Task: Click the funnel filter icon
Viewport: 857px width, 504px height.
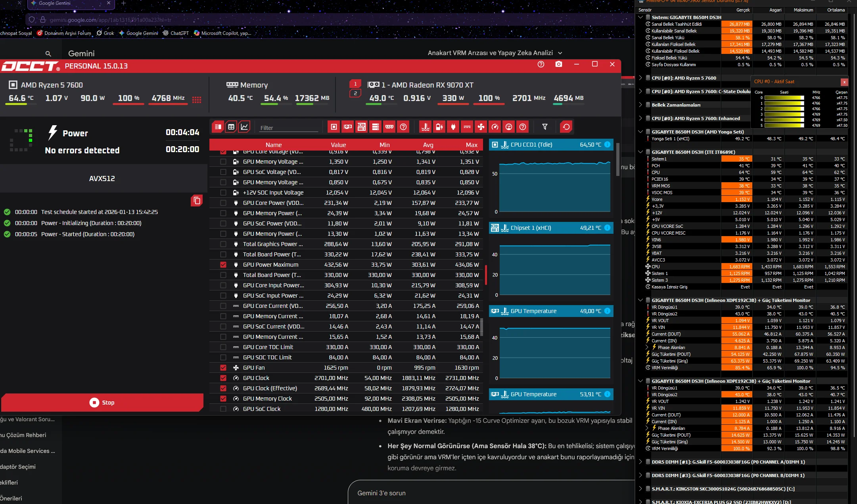Action: point(545,127)
